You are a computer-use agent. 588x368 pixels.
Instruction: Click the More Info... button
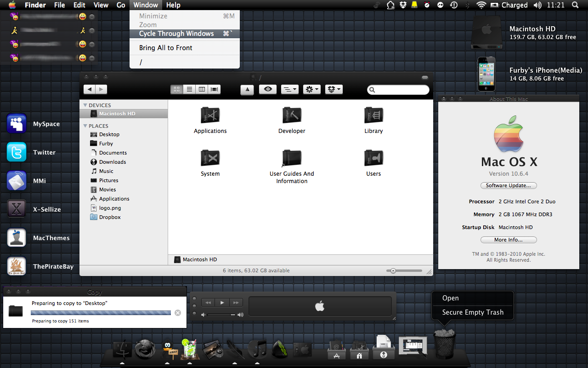point(509,240)
